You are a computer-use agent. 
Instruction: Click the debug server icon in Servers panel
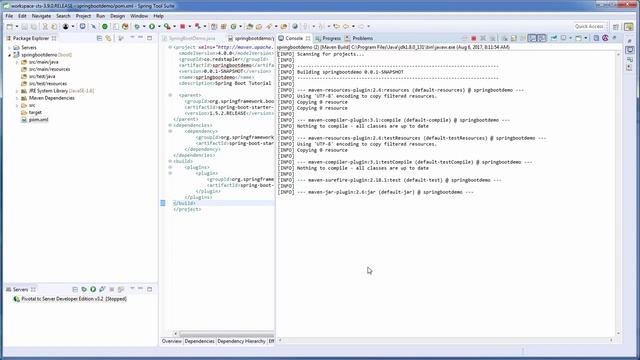tap(84, 289)
